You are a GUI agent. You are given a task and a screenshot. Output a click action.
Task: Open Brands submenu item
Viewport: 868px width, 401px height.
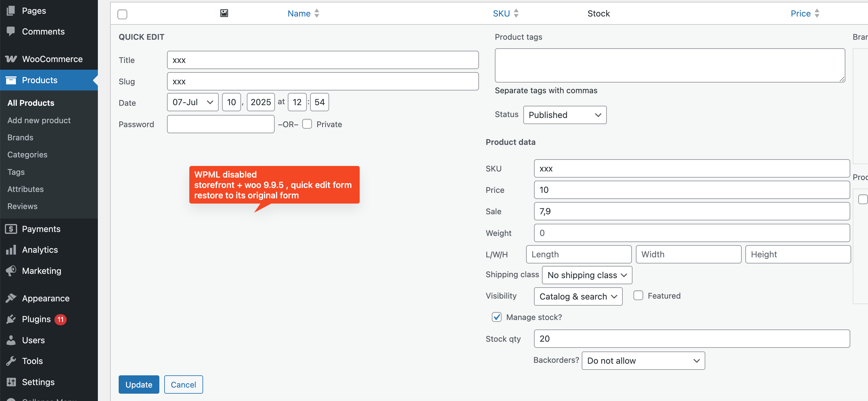coord(20,137)
